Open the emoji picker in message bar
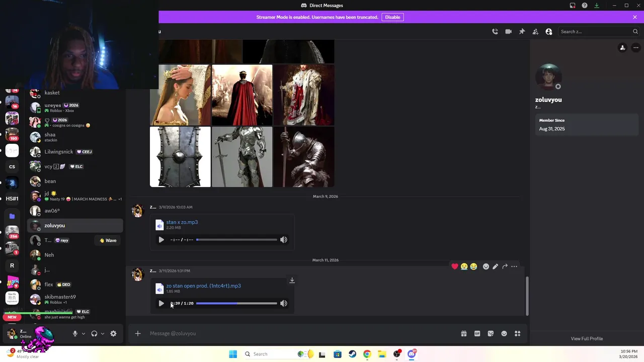This screenshot has width=644, height=362. [504, 333]
